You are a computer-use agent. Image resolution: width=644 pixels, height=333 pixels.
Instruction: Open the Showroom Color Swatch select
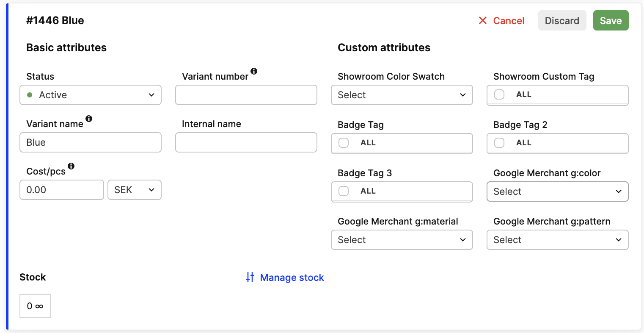[x=402, y=95]
